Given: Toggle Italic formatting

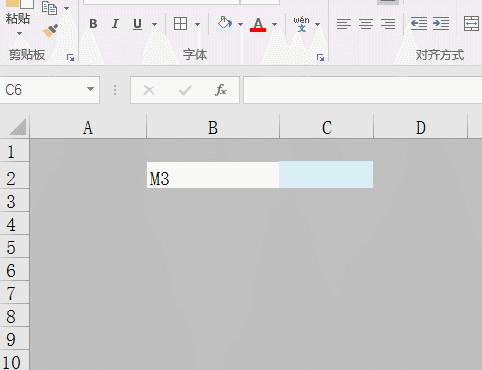Looking at the screenshot, I should (x=115, y=24).
